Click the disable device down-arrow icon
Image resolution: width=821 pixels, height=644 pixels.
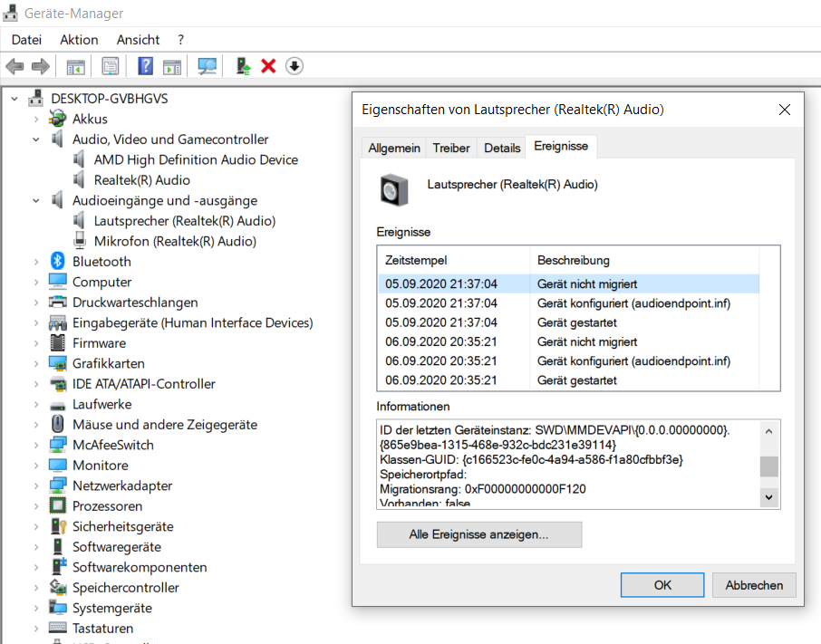[294, 66]
